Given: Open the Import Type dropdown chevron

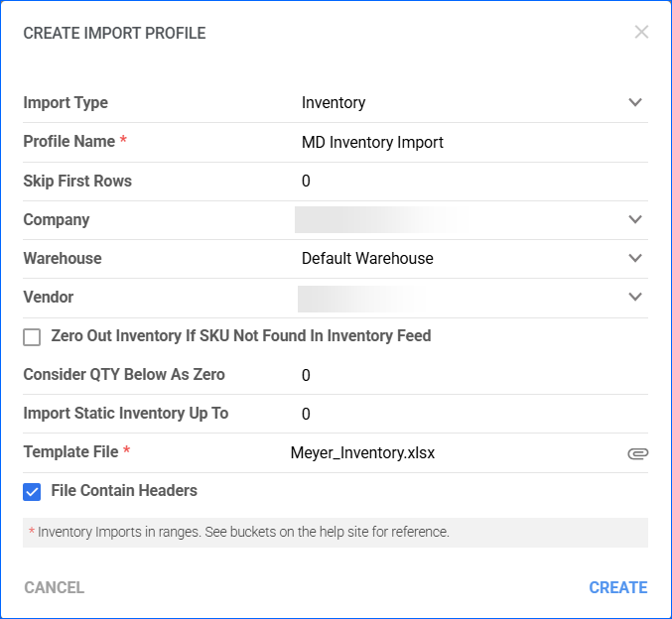Looking at the screenshot, I should point(635,102).
